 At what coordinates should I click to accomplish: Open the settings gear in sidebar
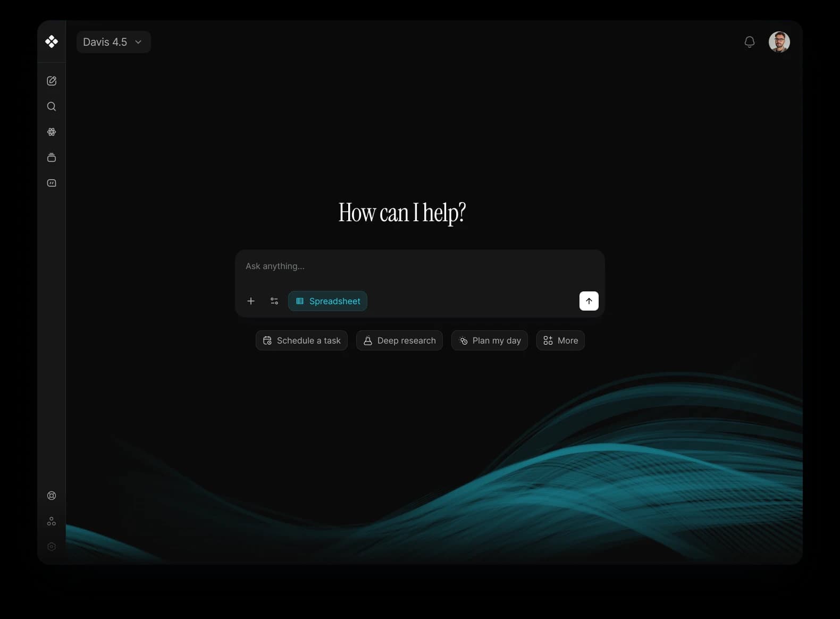click(52, 547)
